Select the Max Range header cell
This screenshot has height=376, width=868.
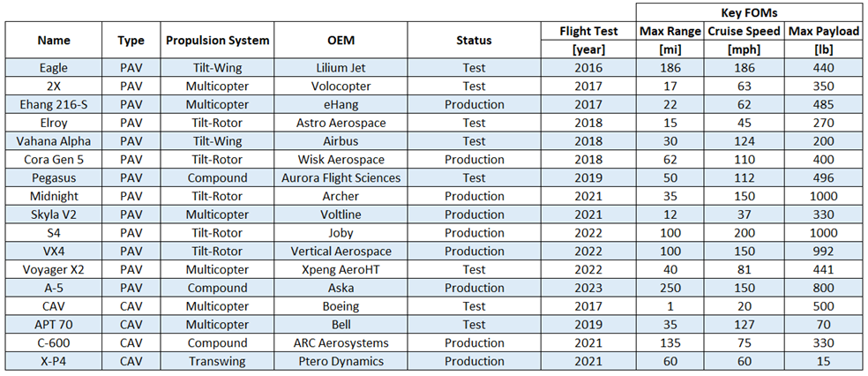[670, 32]
